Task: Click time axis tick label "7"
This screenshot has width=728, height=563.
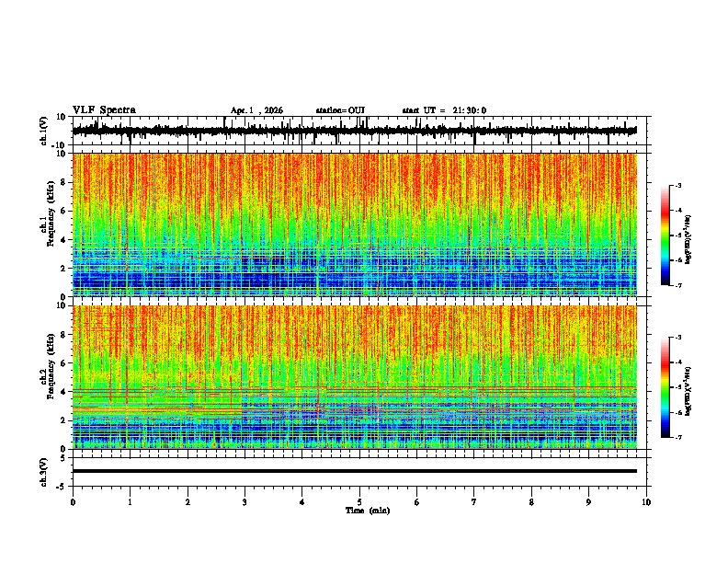Action: (474, 502)
